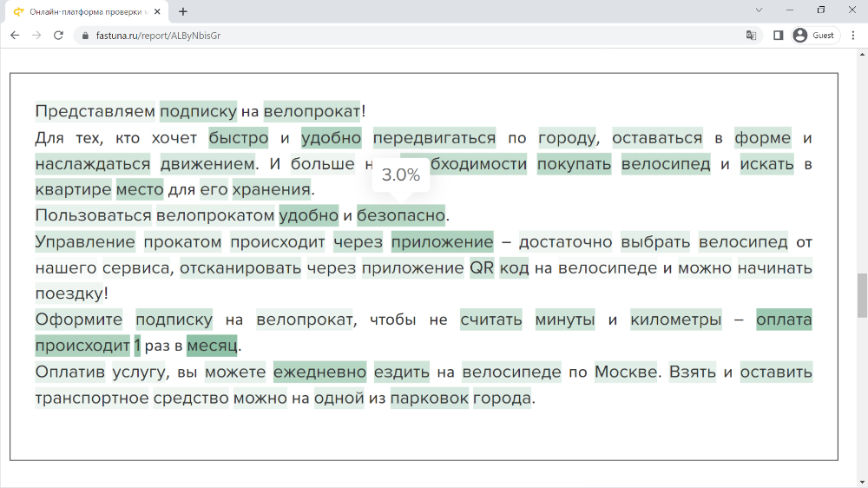Click the word "искать"
Viewport: 868px width, 488px height.
766,164
